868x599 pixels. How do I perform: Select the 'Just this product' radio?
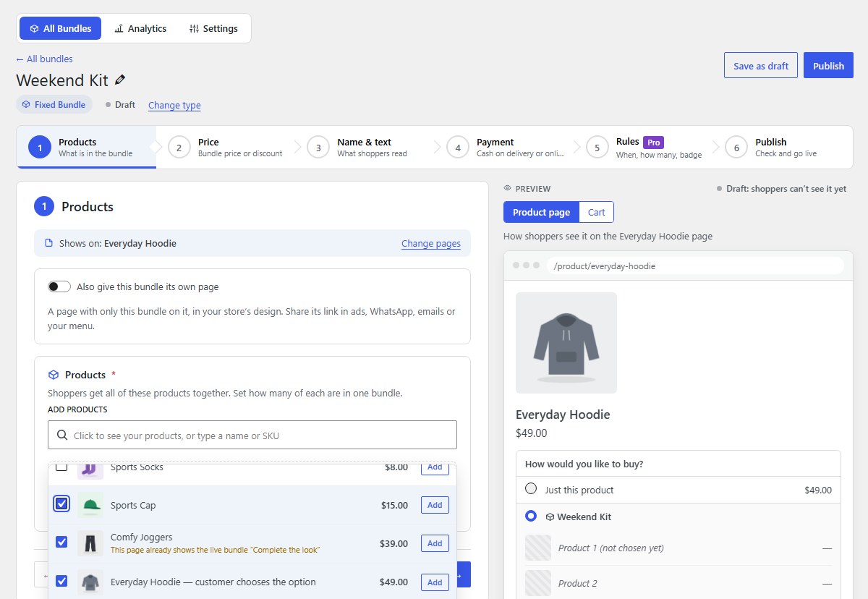point(531,488)
